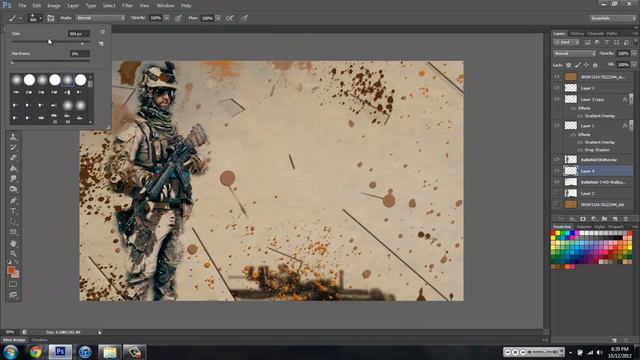
Task: Switch to the Paths tab
Action: 611,33
